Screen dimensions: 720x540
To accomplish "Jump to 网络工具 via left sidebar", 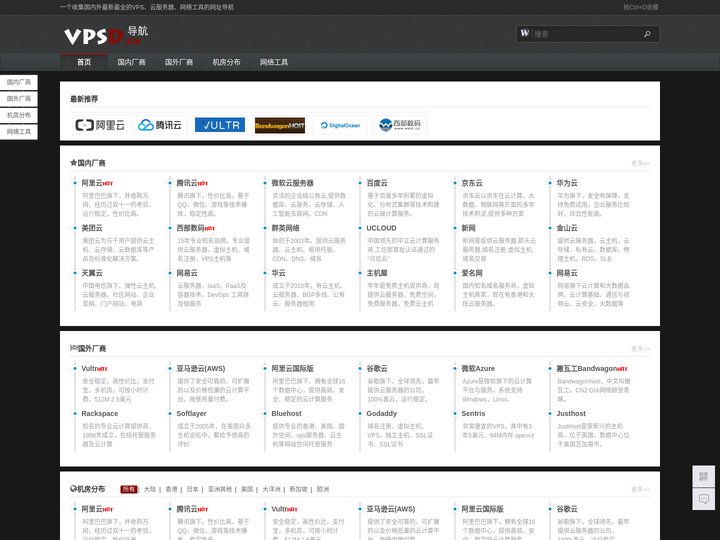I will [x=18, y=132].
